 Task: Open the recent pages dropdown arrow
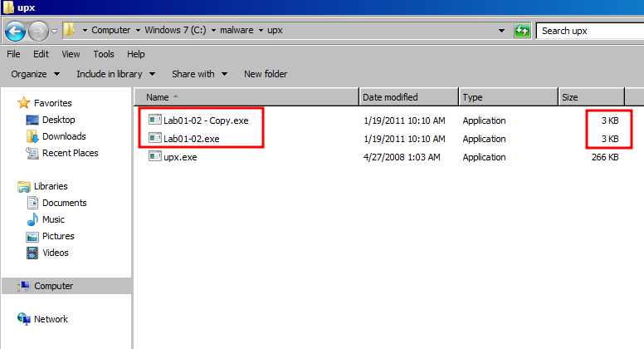54,32
